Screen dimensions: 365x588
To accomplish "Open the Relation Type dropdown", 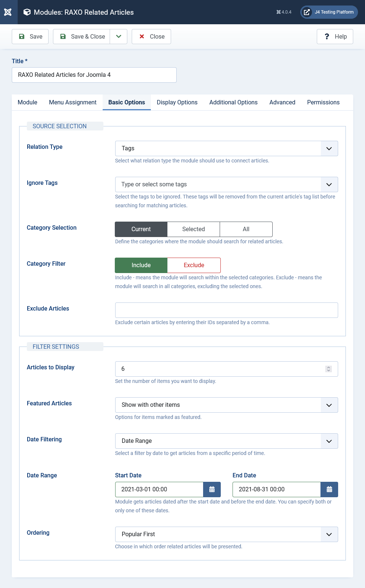I will (227, 148).
